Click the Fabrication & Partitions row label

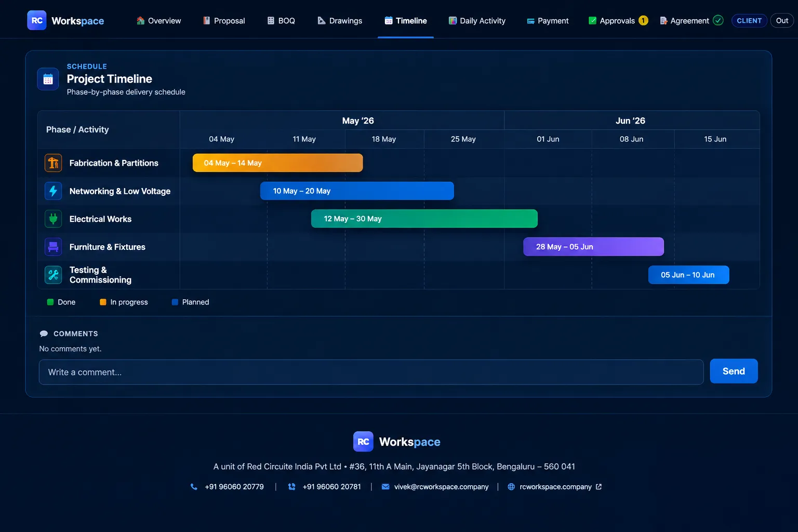click(114, 163)
